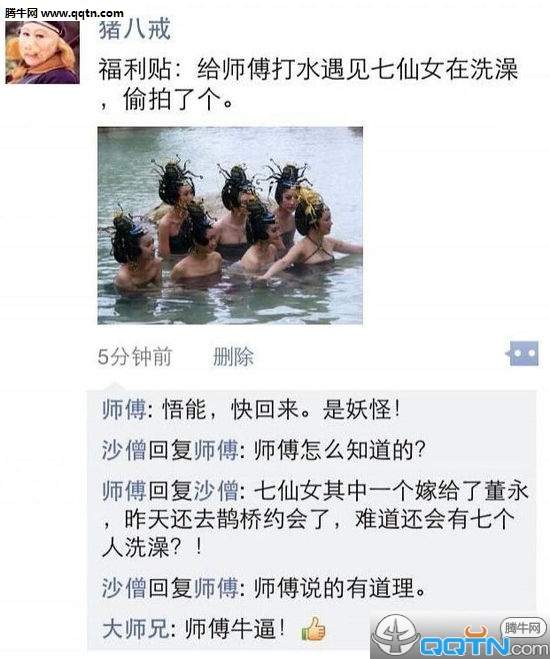Click 大师兄 commenter name
This screenshot has height=659, width=550.
[x=136, y=629]
